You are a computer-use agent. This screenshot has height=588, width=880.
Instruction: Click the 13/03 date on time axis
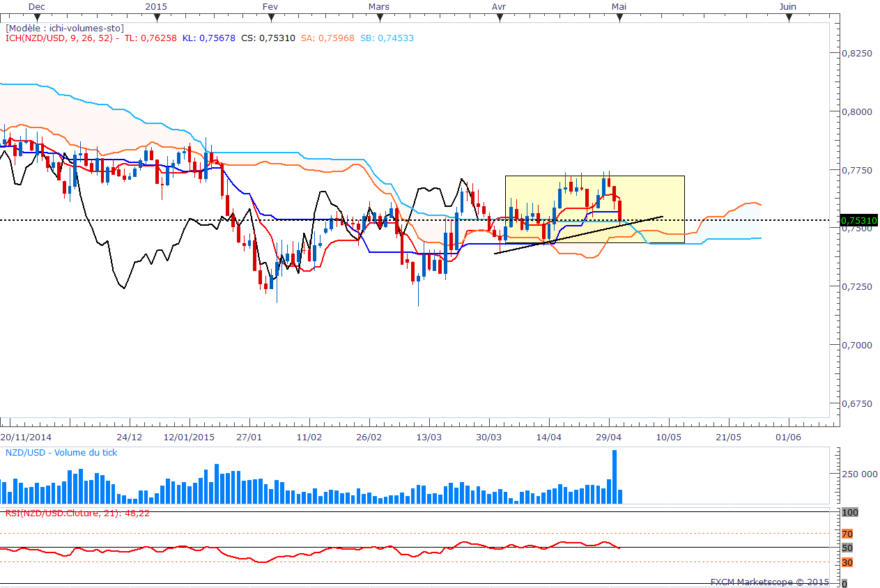[x=429, y=437]
